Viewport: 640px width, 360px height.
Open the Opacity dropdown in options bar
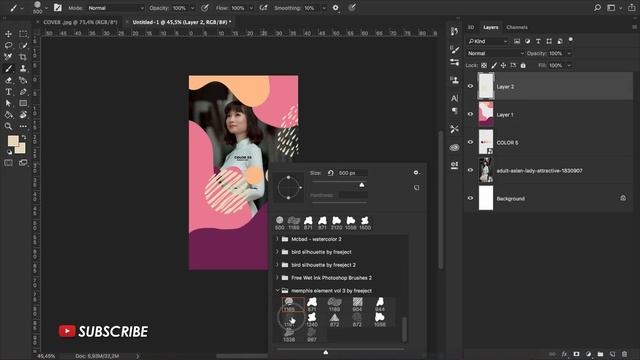(193, 8)
